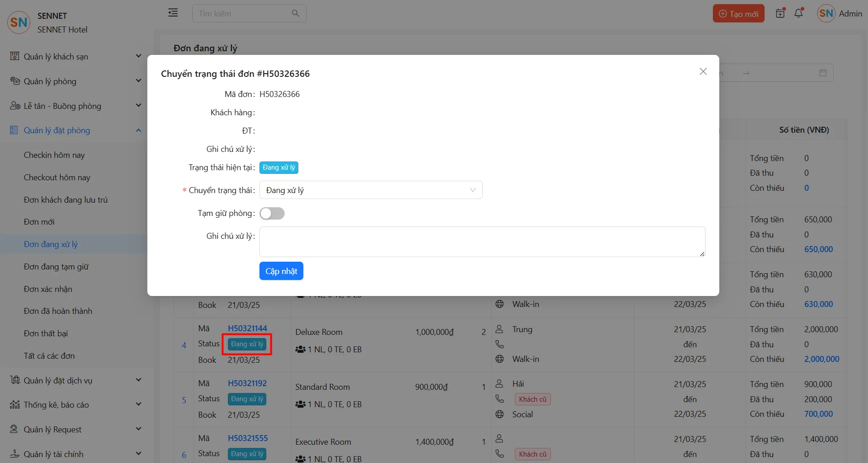Open the Chuyển trạng thái dropdown
Viewport: 868px width, 463px height.
click(x=371, y=190)
